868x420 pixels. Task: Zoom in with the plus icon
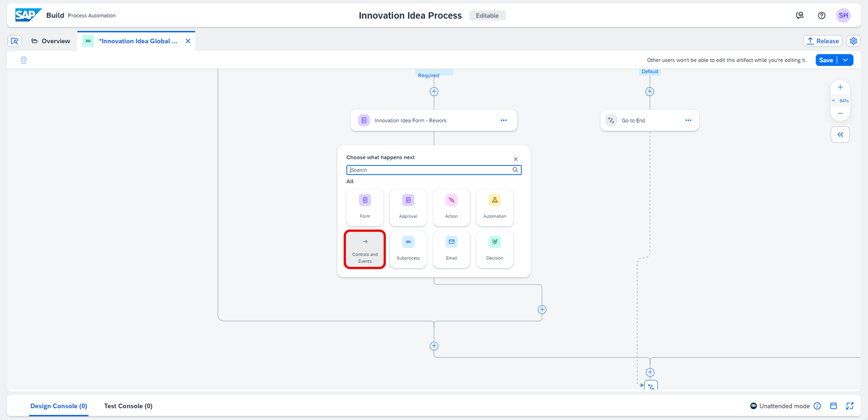pyautogui.click(x=840, y=87)
